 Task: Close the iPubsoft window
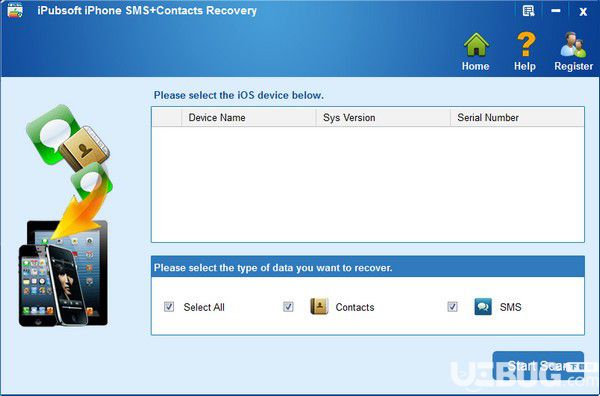[583, 12]
